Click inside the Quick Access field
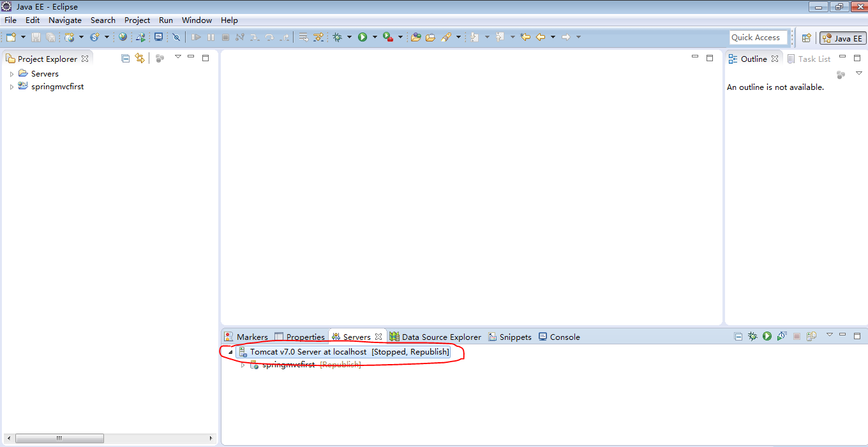The width and height of the screenshot is (868, 447). tap(758, 38)
